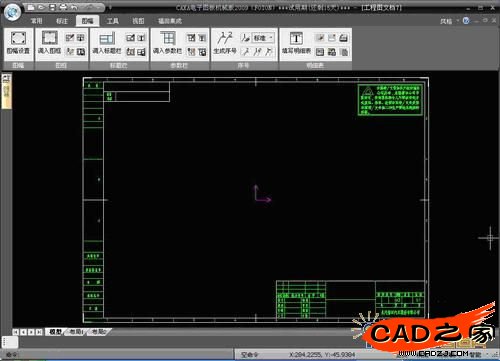Viewport: 500px width, 361px height.
Task: Click the undo arrow in quick access toolbar
Action: [x=75, y=7]
